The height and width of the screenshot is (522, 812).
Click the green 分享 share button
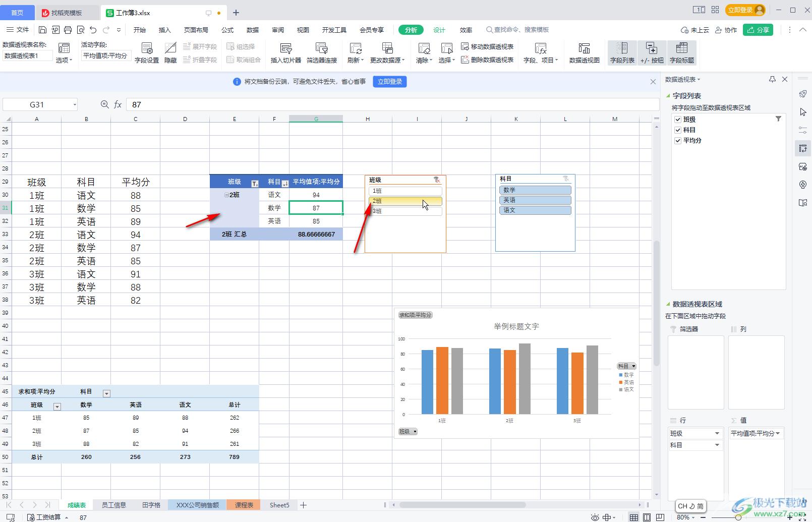click(758, 30)
